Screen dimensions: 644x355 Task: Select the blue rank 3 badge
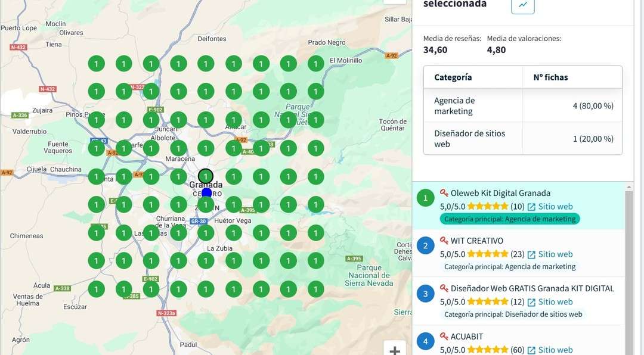(x=425, y=294)
